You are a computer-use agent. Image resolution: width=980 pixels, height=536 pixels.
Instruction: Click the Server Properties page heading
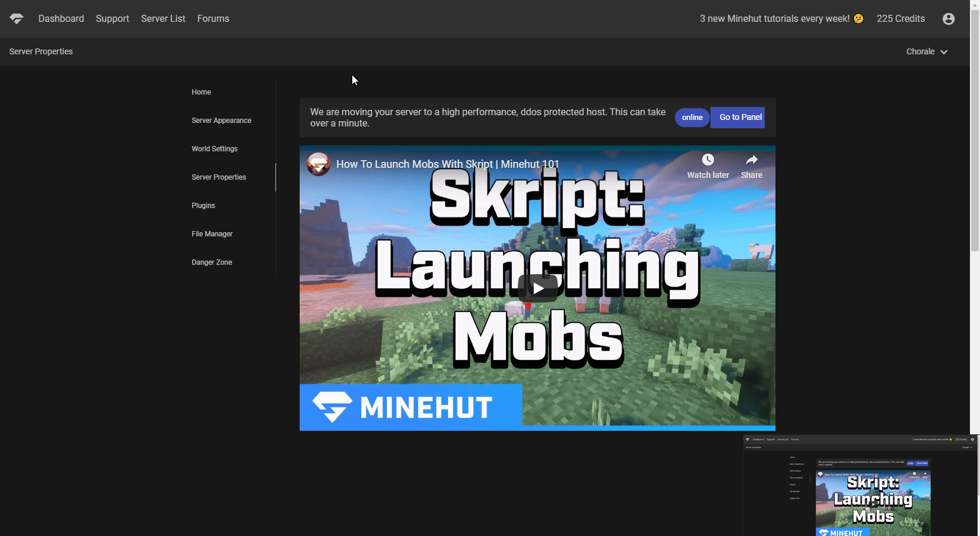[41, 51]
